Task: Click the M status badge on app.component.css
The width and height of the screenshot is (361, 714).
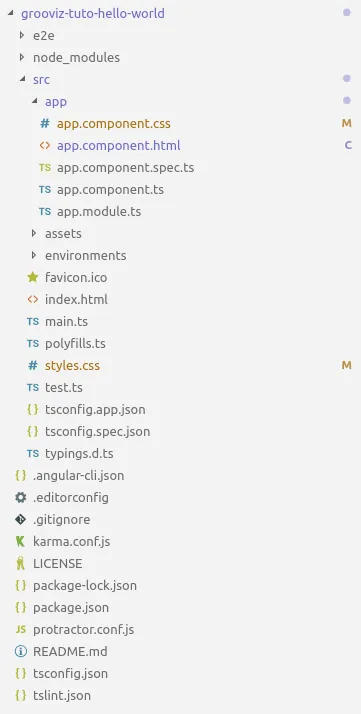Action: [x=347, y=123]
